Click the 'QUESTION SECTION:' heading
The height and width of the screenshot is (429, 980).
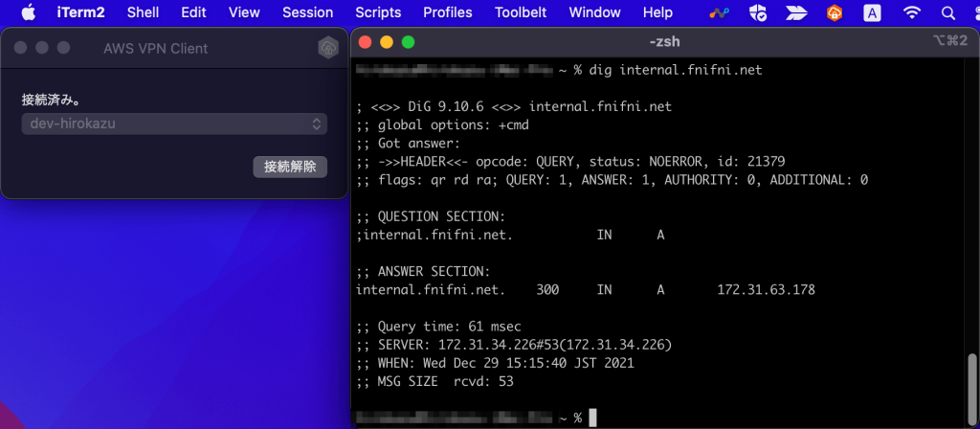(431, 217)
